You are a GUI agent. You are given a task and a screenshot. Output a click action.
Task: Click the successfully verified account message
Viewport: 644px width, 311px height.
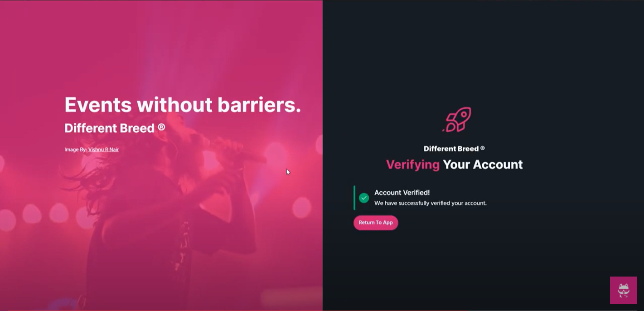pos(431,203)
